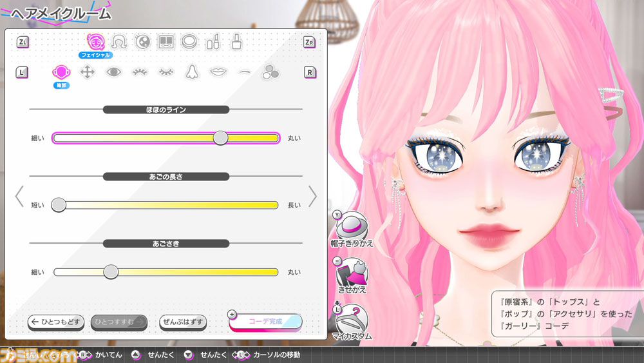Open the nail polish bottle category

tap(236, 41)
